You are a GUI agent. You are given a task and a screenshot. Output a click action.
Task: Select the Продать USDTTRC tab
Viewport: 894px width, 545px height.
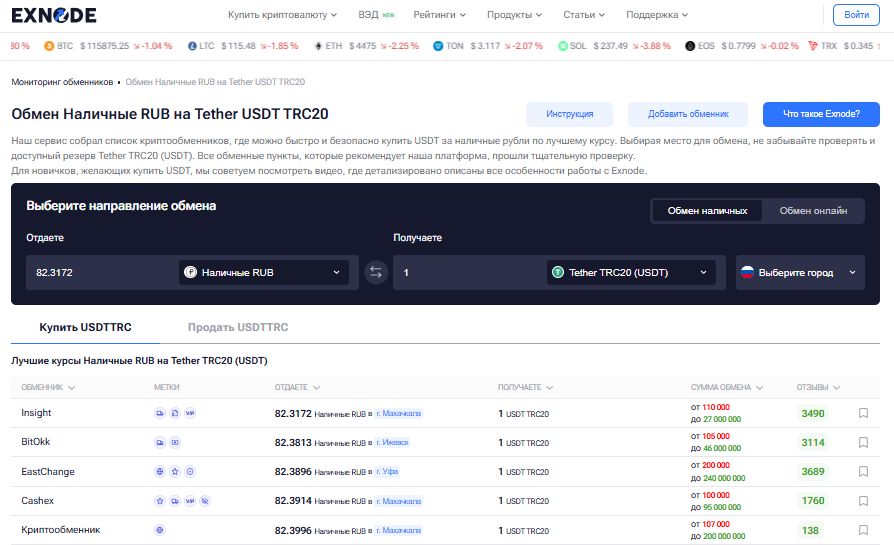coord(238,327)
